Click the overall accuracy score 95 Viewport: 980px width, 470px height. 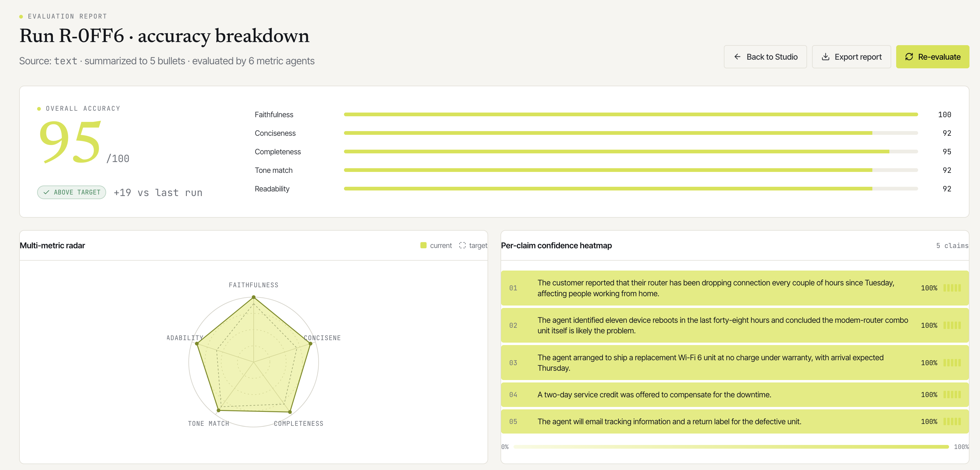pos(71,142)
